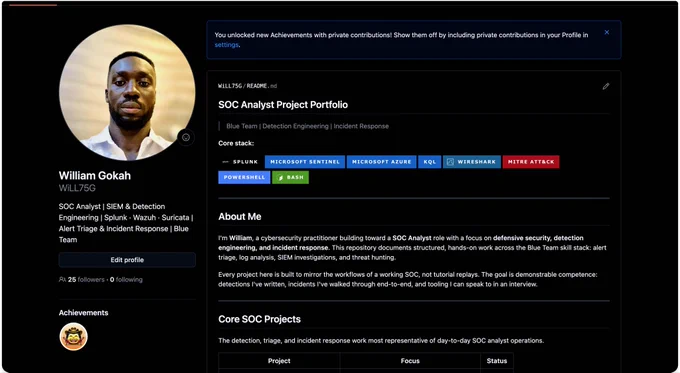Click the About Me heading
The height and width of the screenshot is (373, 680).
point(239,216)
